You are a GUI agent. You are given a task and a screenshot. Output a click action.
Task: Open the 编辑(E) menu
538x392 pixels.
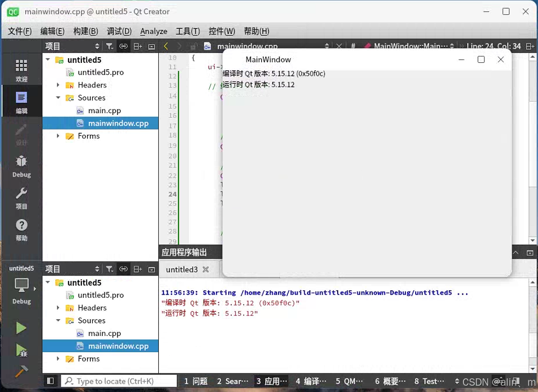(52, 31)
